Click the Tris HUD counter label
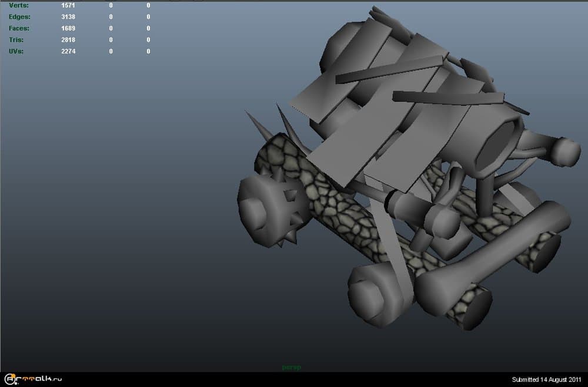Viewport: 588px width, 387px height. tap(17, 39)
